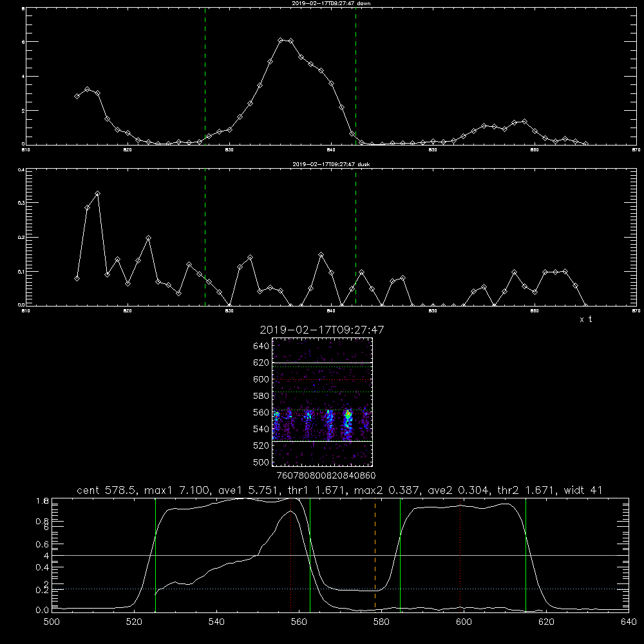Click the white line at 620 in heatmap
The image size is (644, 644).
(x=322, y=363)
